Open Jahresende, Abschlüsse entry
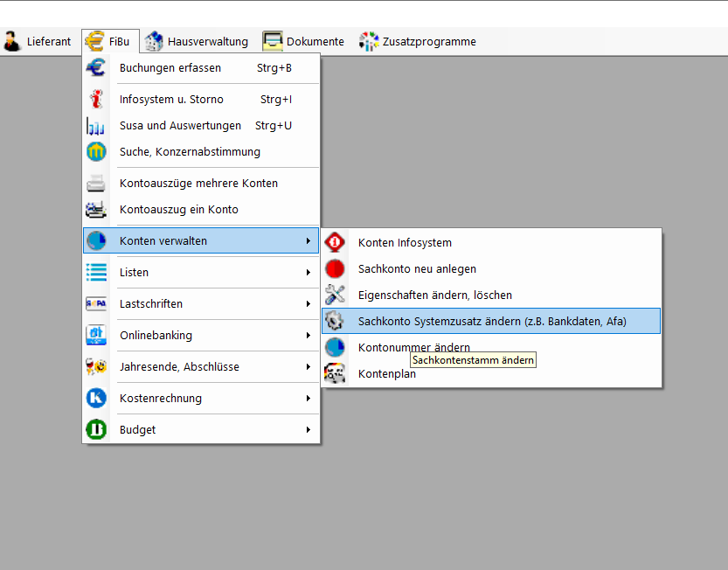Screen dimensions: 728x570 click(x=201, y=367)
